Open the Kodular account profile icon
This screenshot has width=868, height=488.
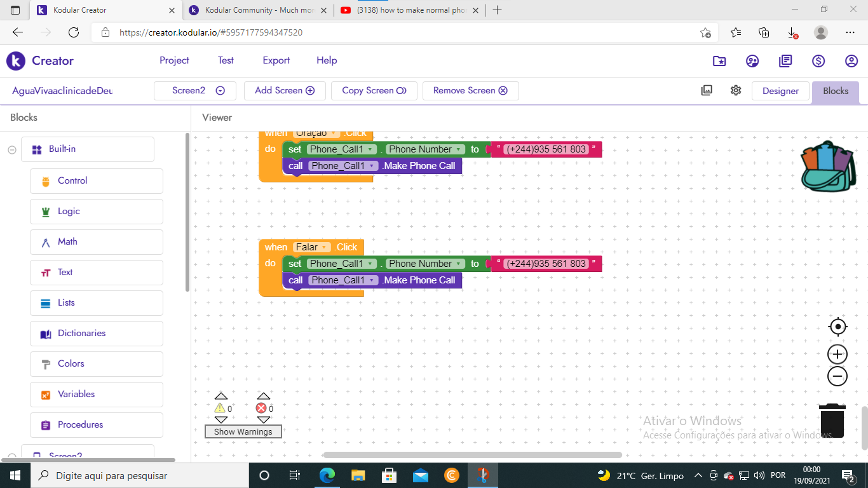[851, 61]
